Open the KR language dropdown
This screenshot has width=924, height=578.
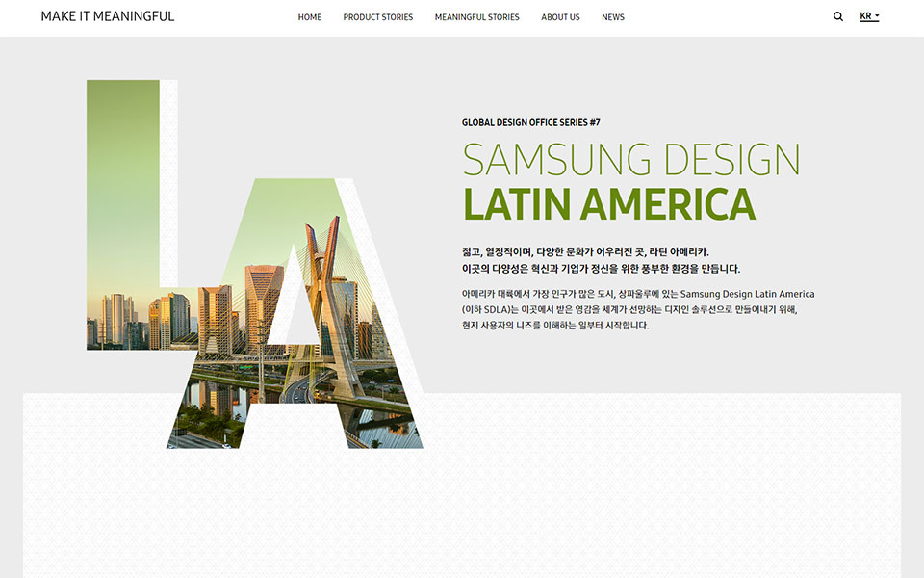(866, 16)
